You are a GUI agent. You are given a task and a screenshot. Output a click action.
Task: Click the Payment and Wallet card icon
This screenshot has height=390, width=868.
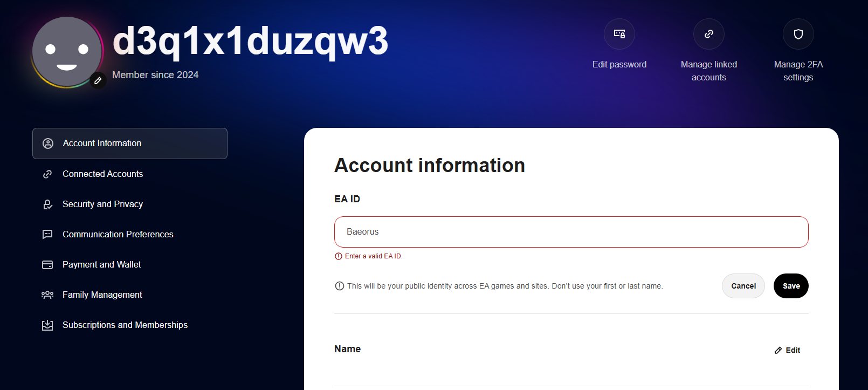coord(47,265)
